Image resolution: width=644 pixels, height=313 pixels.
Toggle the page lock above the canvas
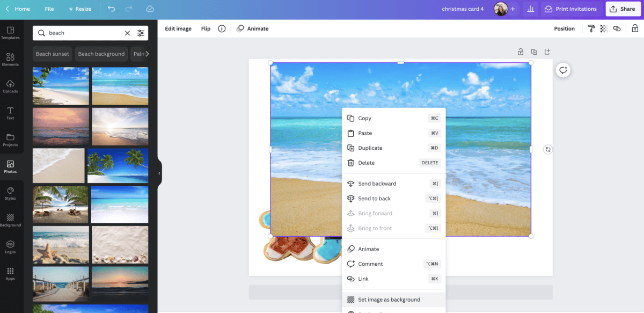tap(520, 52)
